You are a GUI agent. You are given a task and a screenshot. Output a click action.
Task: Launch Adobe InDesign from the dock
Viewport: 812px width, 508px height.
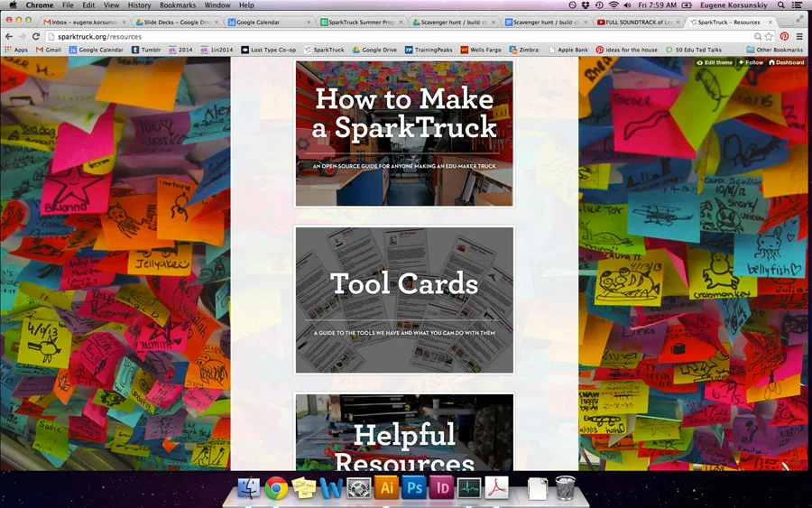click(x=442, y=488)
